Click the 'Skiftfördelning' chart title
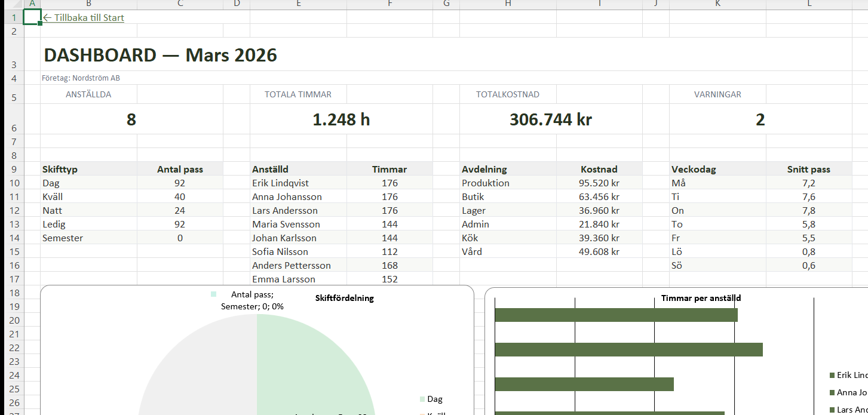 click(x=344, y=298)
